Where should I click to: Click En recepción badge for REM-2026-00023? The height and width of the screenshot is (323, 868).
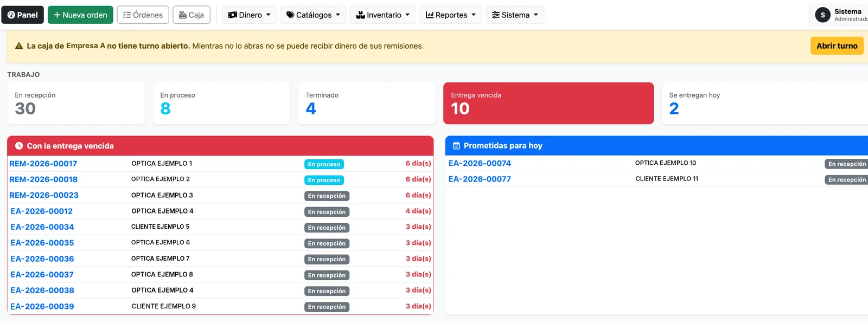pos(327,196)
